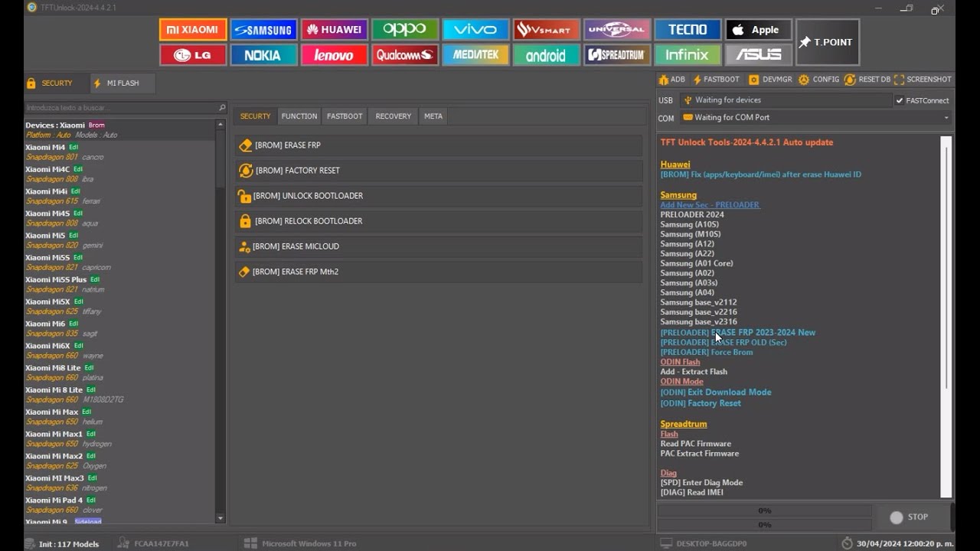Open the Vsmart brand section

[x=547, y=30]
